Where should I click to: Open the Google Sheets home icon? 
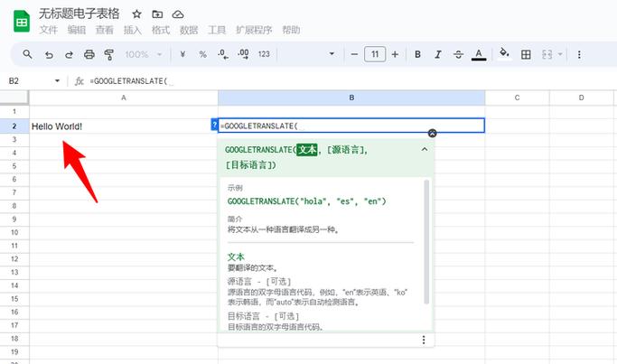(22, 22)
